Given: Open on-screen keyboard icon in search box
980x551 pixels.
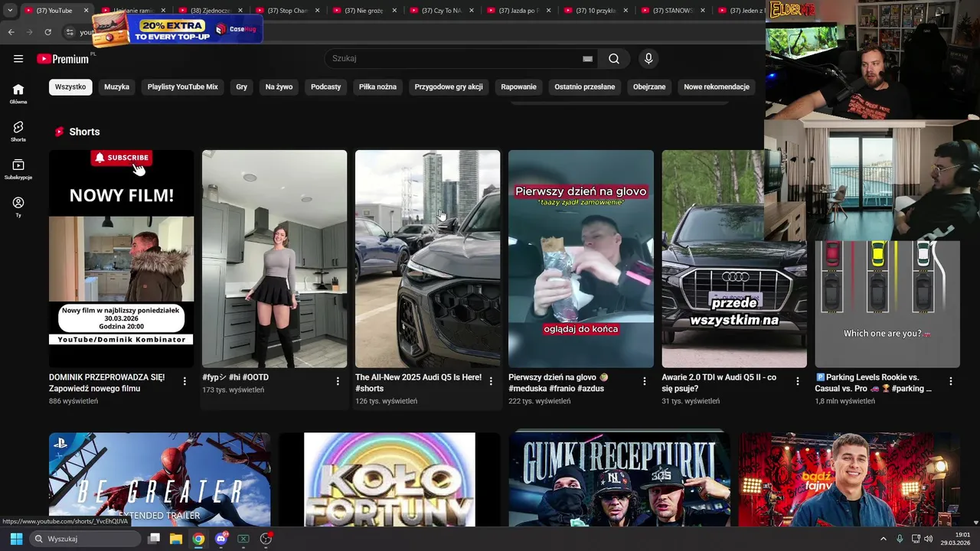Looking at the screenshot, I should pos(587,59).
